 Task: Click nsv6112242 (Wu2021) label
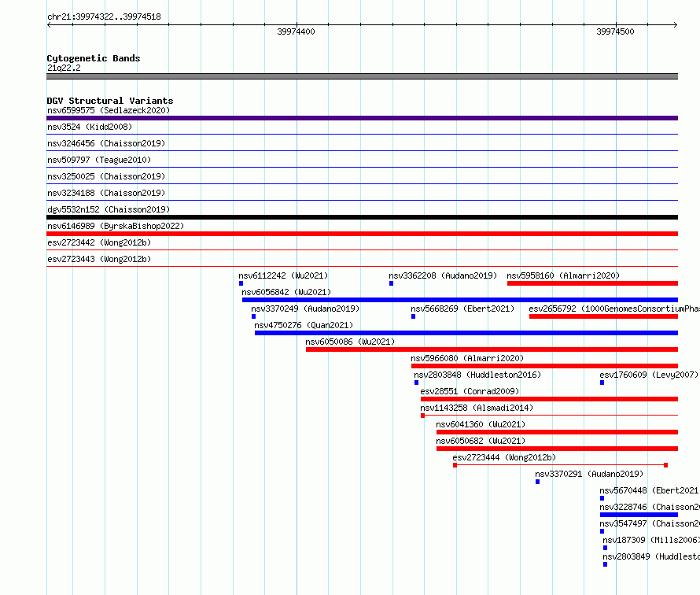(283, 275)
